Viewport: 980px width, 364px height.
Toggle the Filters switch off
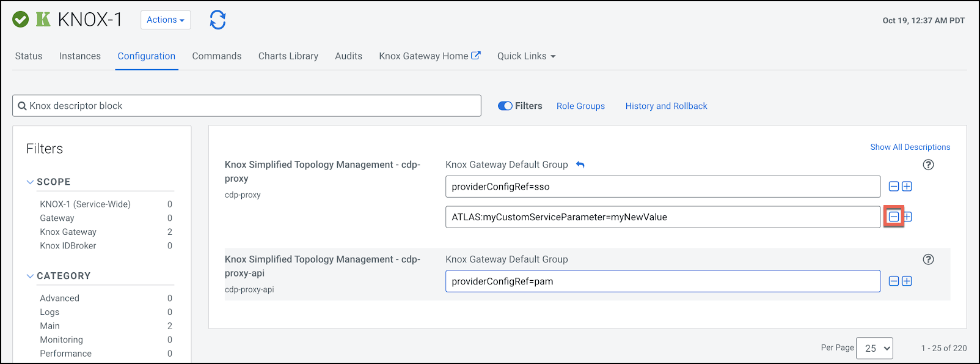point(505,106)
